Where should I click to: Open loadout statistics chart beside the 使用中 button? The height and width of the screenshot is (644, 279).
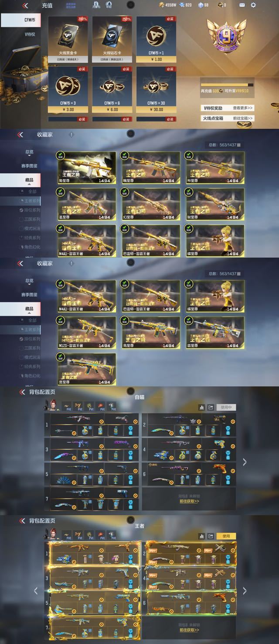[x=201, y=407]
